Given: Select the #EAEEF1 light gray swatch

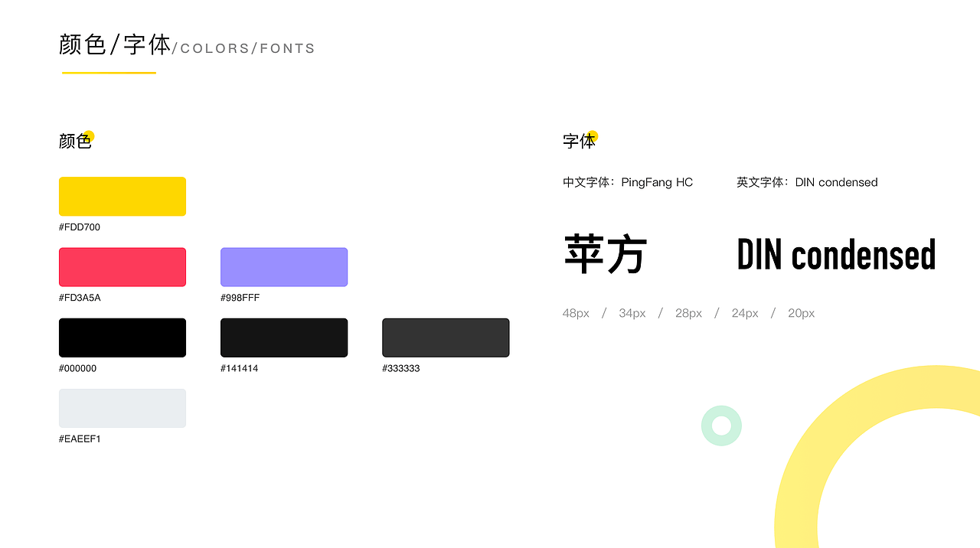Looking at the screenshot, I should click(x=122, y=408).
